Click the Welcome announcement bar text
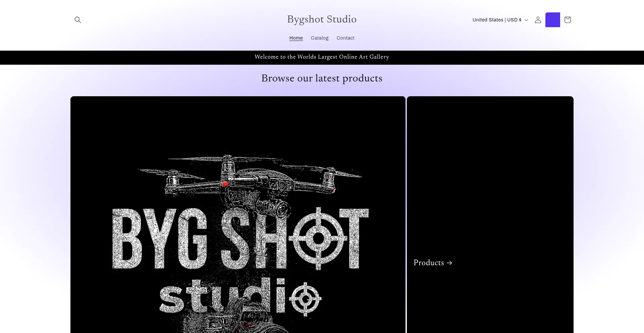 click(322, 57)
